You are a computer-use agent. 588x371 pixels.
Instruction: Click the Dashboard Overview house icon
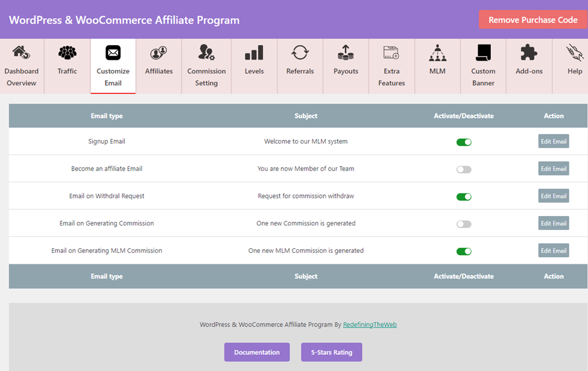pos(21,52)
